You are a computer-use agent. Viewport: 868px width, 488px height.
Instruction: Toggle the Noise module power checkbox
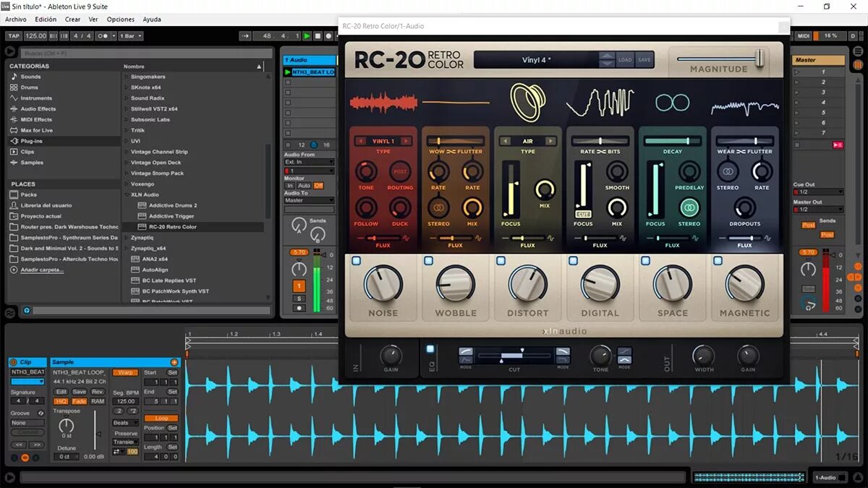(357, 261)
